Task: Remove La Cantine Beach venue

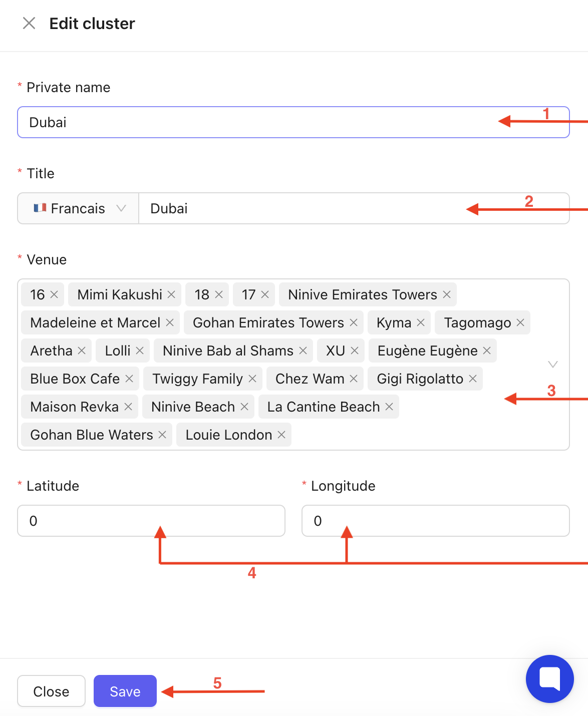Action: click(x=389, y=407)
